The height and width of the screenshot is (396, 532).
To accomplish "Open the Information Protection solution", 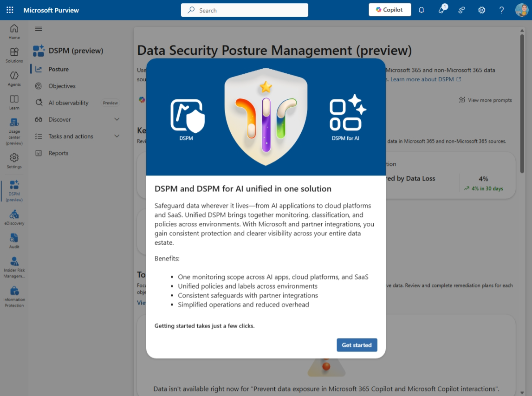I will point(14,292).
